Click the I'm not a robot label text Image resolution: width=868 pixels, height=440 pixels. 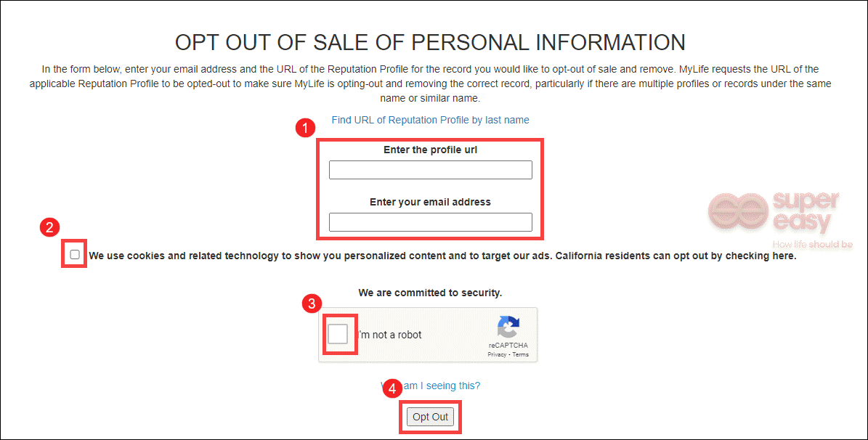coord(390,335)
